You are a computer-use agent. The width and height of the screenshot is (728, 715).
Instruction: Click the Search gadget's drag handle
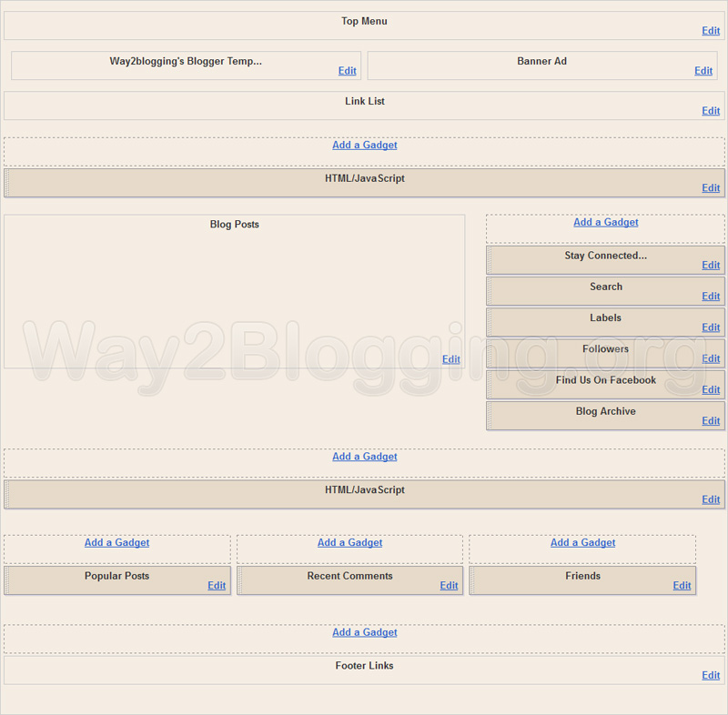489,291
